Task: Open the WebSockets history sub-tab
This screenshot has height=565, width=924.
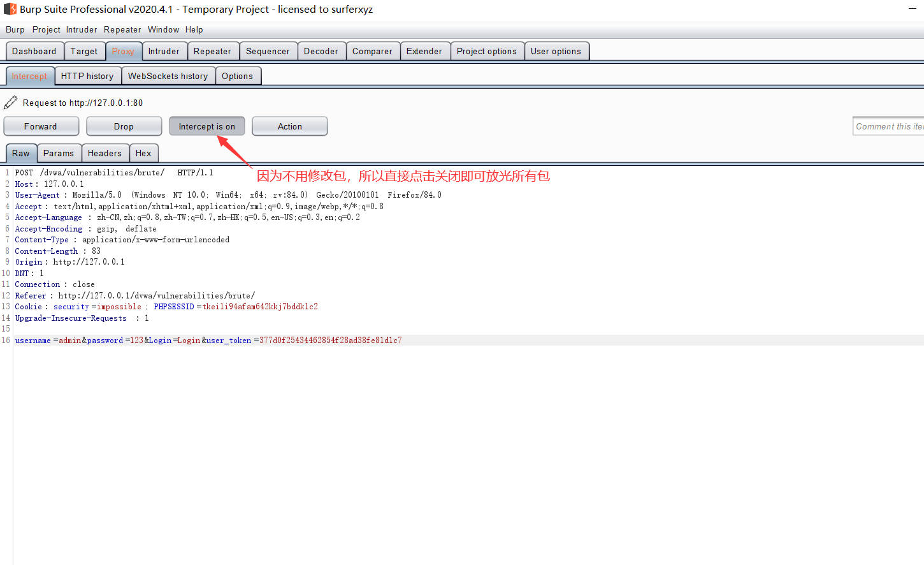Action: 168,76
